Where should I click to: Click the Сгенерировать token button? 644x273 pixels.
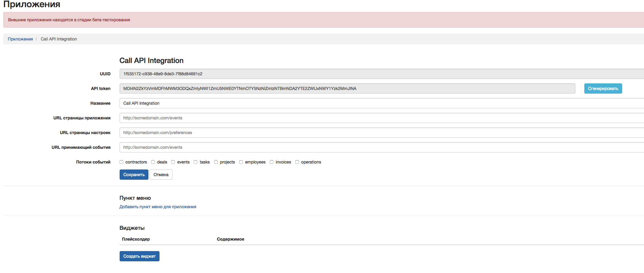pyautogui.click(x=603, y=88)
